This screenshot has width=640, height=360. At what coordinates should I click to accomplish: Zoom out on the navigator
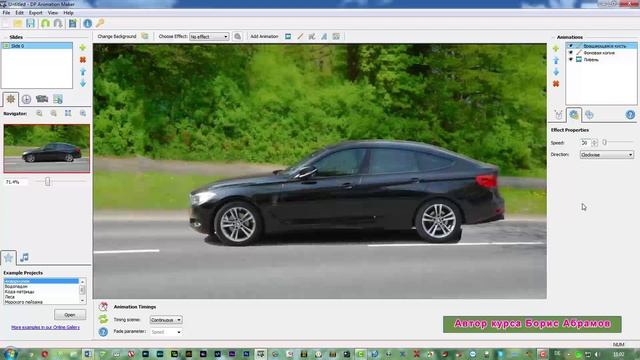[x=53, y=113]
